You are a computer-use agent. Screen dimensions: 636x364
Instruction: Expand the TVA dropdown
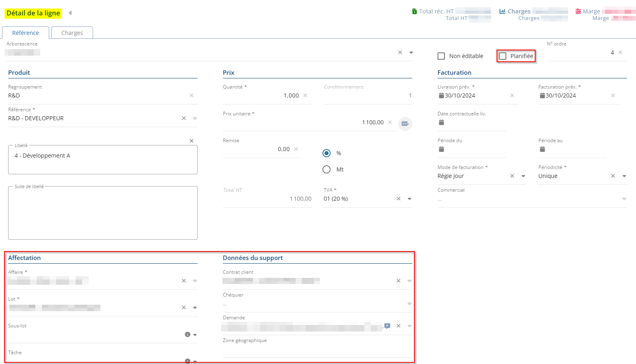[x=409, y=199]
